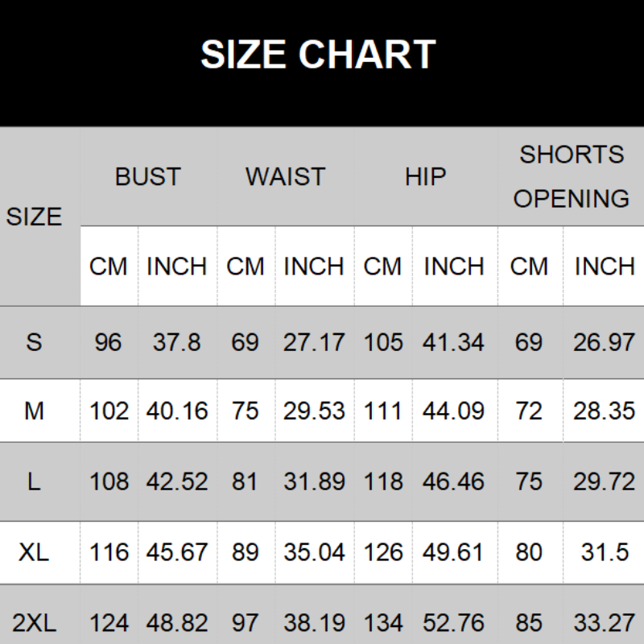The image size is (644, 644).
Task: Click the INCH subheader under BUST
Action: 176,266
